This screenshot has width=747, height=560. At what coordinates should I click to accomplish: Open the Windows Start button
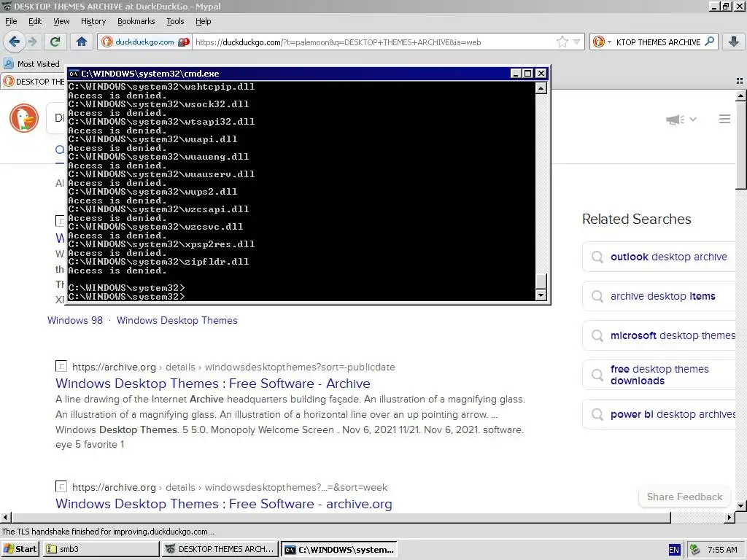(20, 549)
